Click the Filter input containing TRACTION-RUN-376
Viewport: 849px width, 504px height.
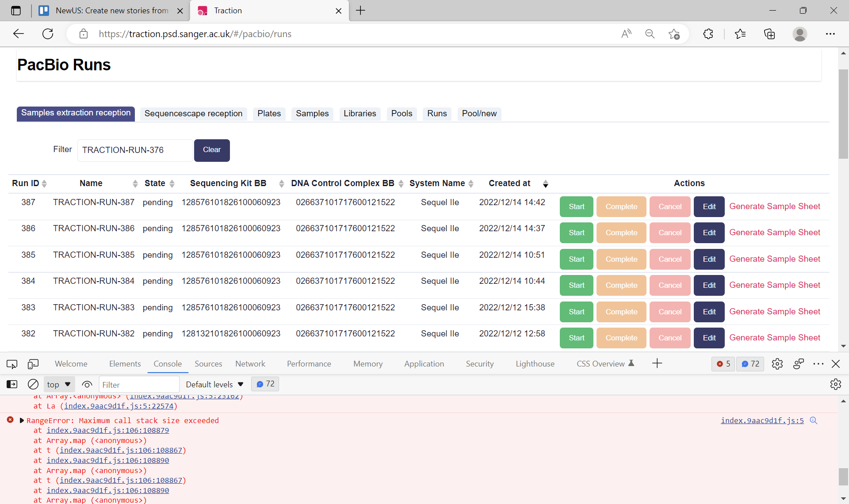click(135, 150)
